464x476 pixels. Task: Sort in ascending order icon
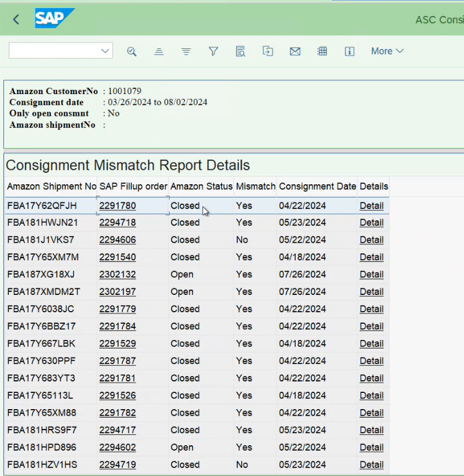(x=158, y=52)
